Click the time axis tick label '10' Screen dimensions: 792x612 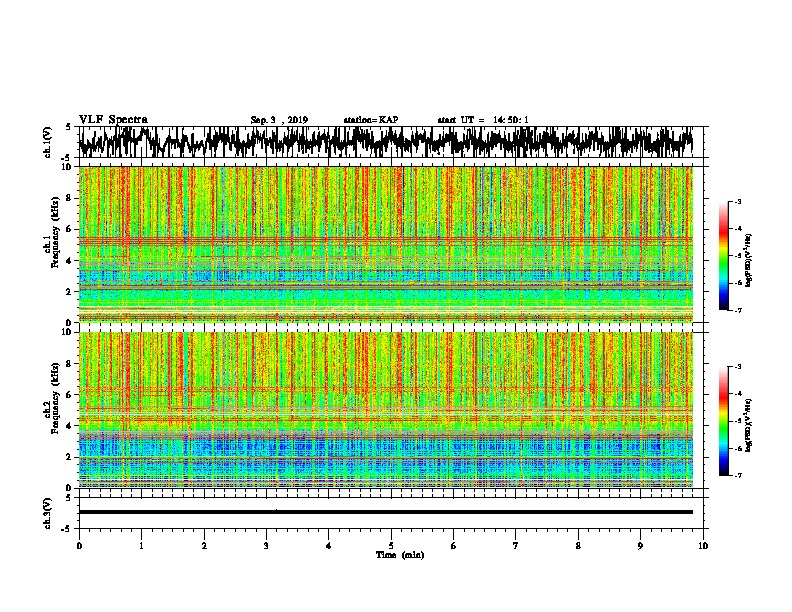click(703, 546)
